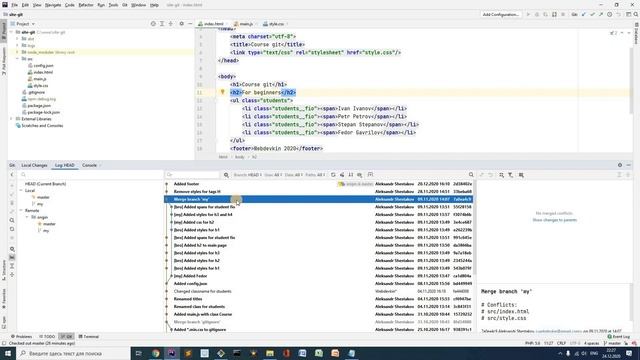Click the fetch/search magnifier icon in Git branches sidebar
640x360 pixels.
(12, 220)
